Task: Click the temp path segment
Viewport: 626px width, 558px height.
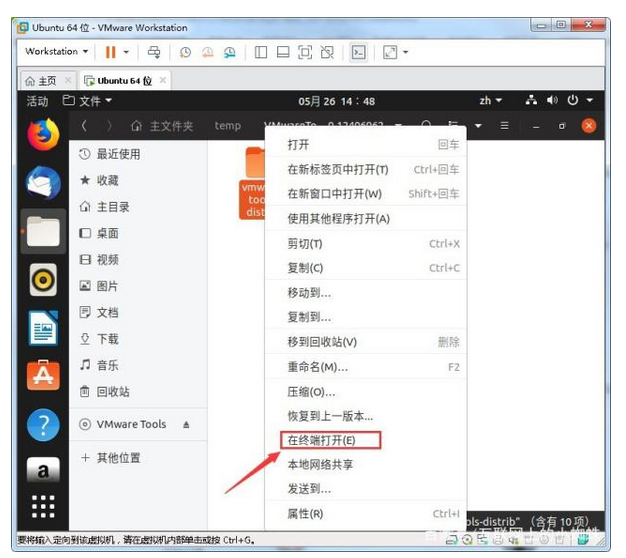Action: coord(228,126)
